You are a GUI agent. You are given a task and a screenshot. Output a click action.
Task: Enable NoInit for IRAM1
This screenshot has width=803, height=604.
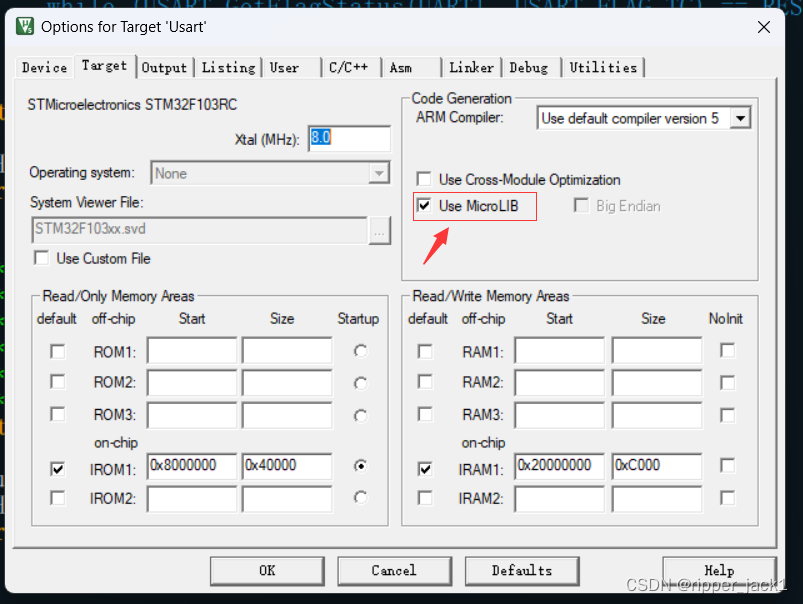(x=726, y=468)
